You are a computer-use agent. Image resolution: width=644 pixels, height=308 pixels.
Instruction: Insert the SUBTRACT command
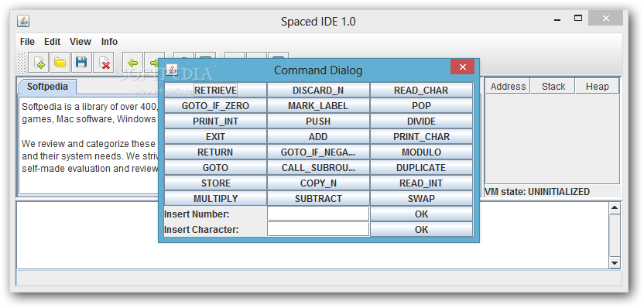point(318,198)
